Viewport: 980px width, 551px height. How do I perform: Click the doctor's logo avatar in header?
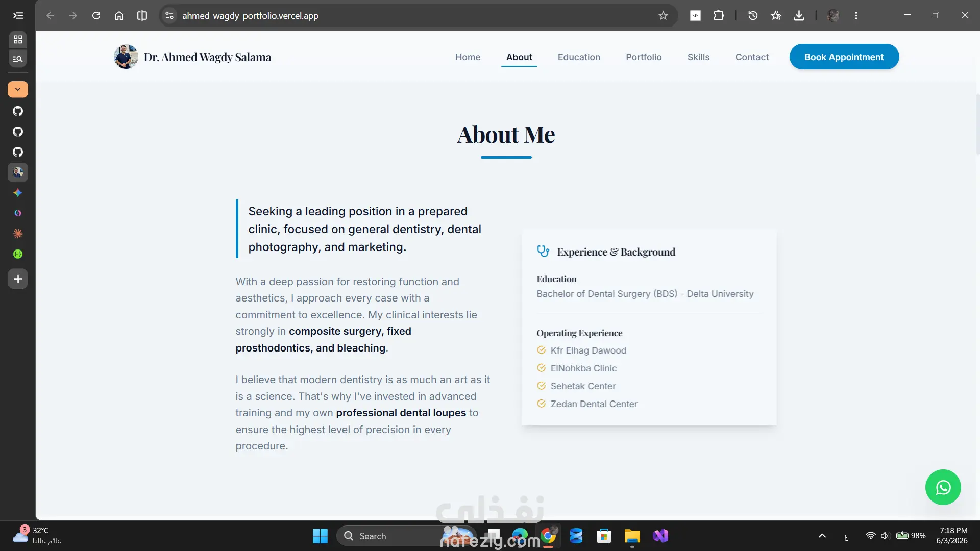126,57
